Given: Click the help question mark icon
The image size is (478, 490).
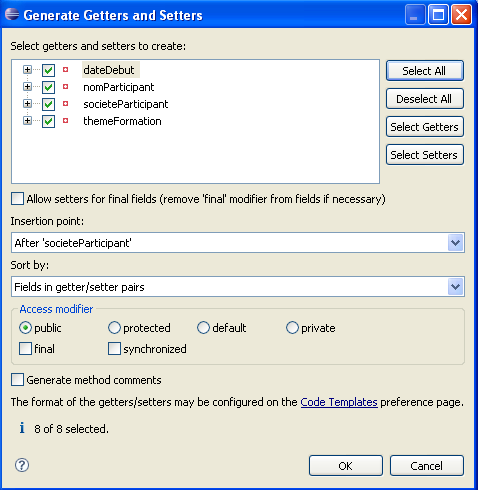Looking at the screenshot, I should click(x=22, y=465).
